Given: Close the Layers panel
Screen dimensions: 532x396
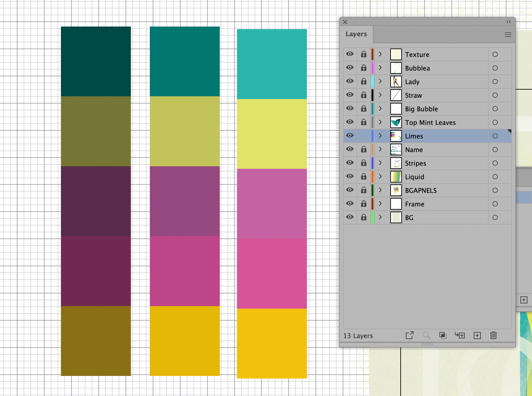Looking at the screenshot, I should (345, 22).
